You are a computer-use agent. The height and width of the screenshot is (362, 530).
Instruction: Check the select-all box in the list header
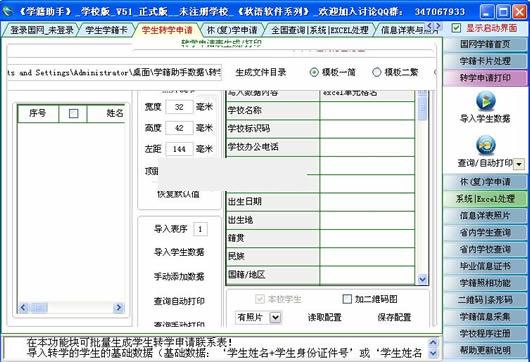coord(73,114)
